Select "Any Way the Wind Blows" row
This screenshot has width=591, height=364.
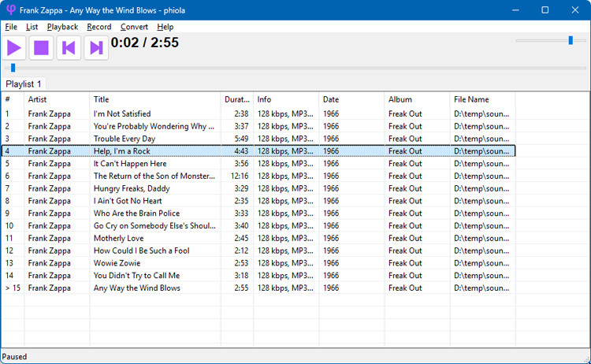pos(137,288)
